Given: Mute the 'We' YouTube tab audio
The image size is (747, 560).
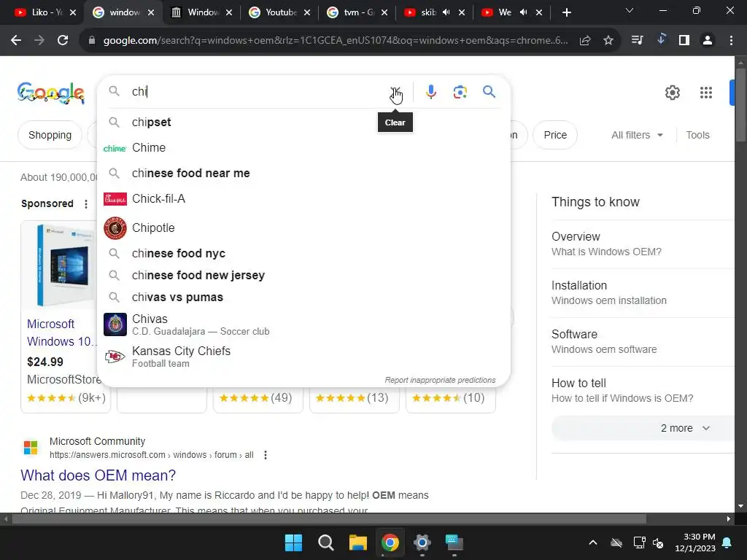Looking at the screenshot, I should [x=523, y=12].
